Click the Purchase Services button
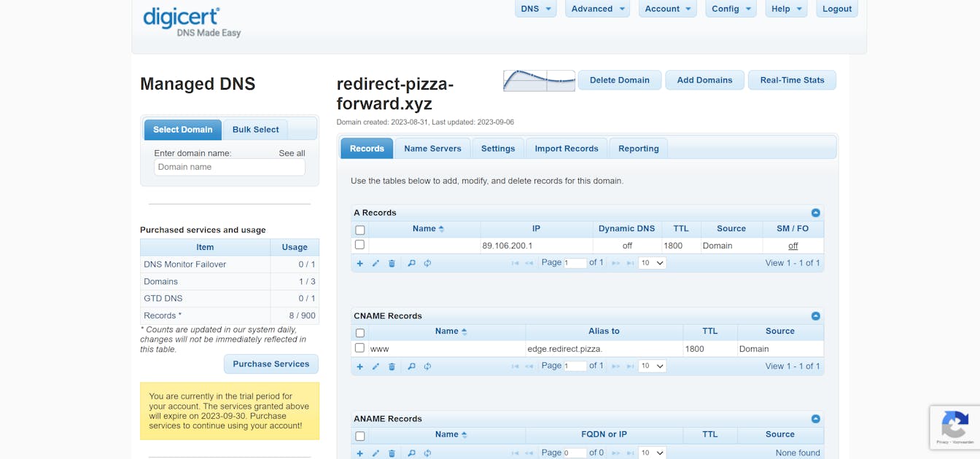Viewport: 980px width, 459px height. click(271, 364)
